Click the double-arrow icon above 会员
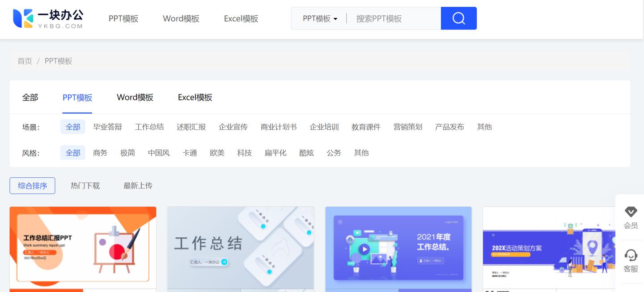Screen dimensions: 644x292 click(x=631, y=211)
